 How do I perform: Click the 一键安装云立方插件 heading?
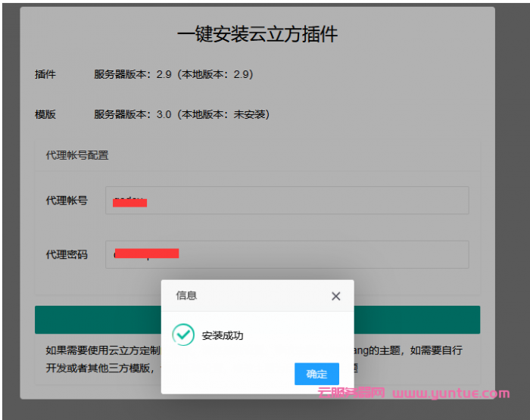click(257, 35)
